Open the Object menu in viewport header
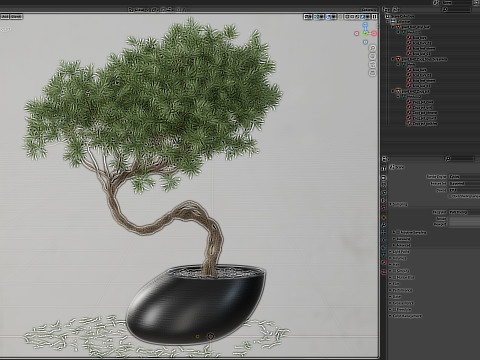This screenshot has height=360, width=480. tap(17, 16)
